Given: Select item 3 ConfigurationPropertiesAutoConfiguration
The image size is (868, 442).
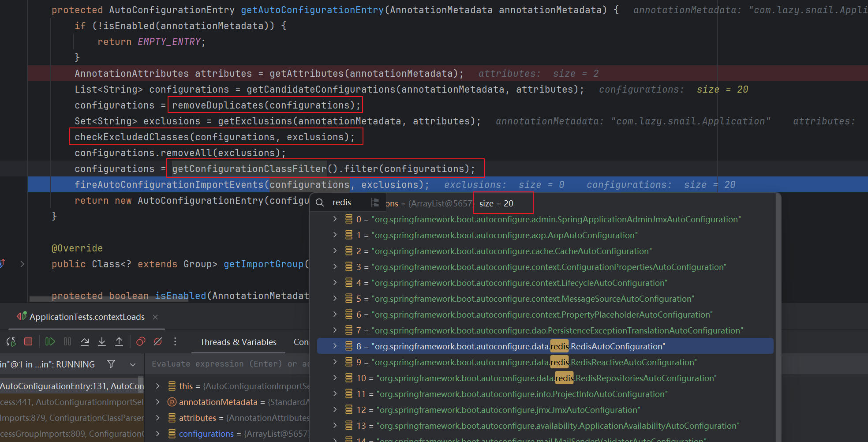Looking at the screenshot, I should [545, 267].
